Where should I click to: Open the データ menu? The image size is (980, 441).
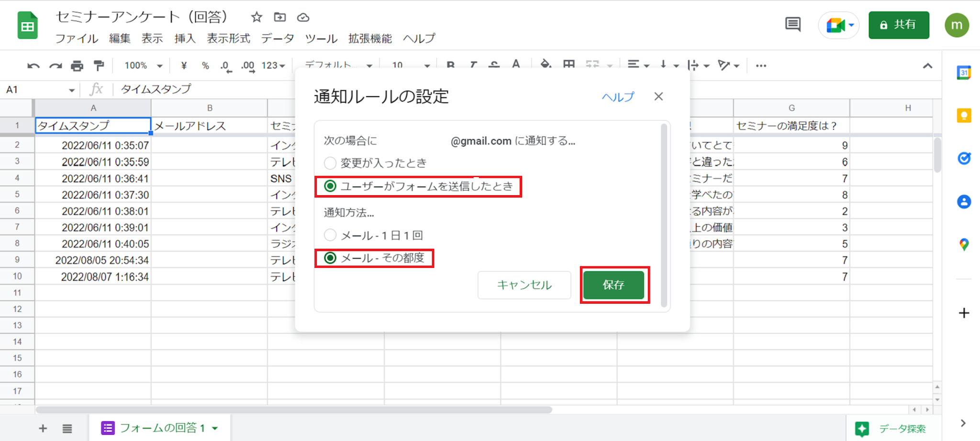[278, 38]
